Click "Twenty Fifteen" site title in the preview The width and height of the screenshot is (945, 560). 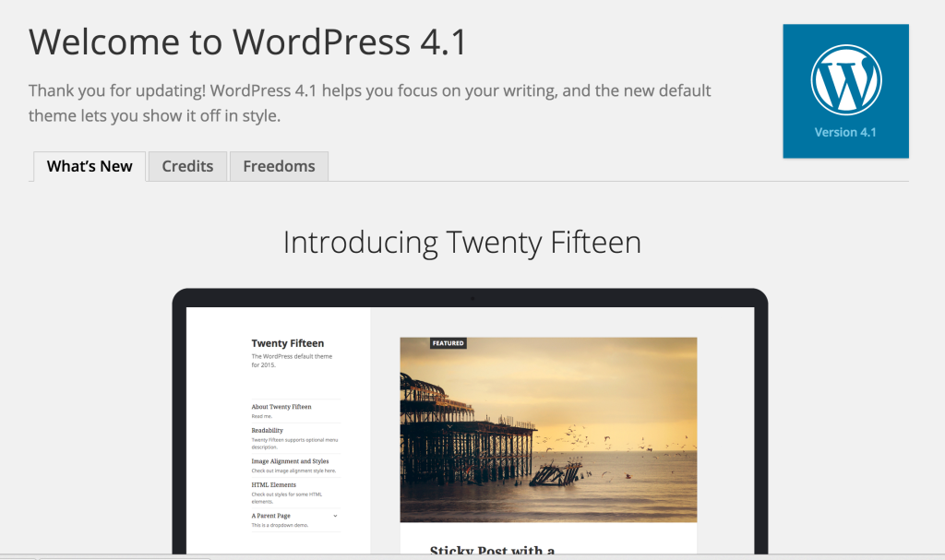tap(288, 343)
